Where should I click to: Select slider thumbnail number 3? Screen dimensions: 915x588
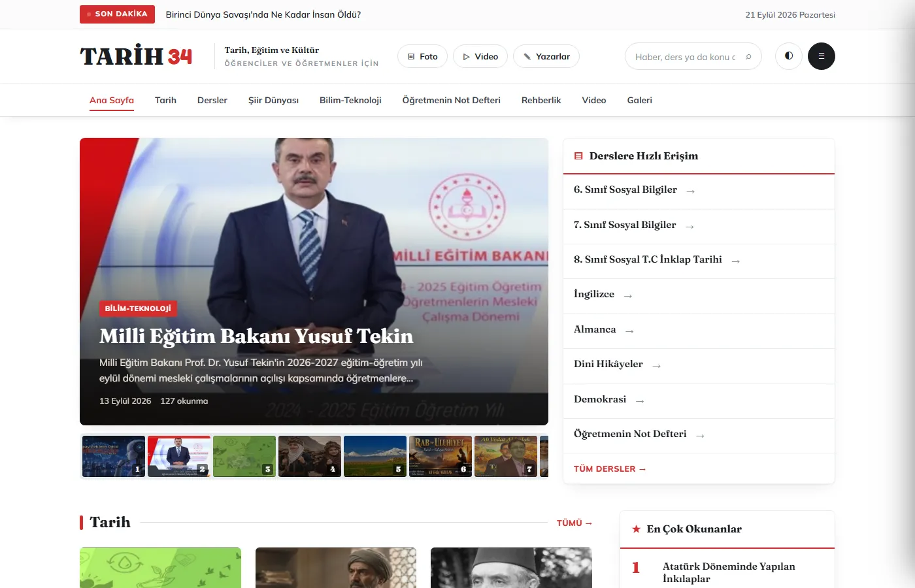(x=244, y=456)
